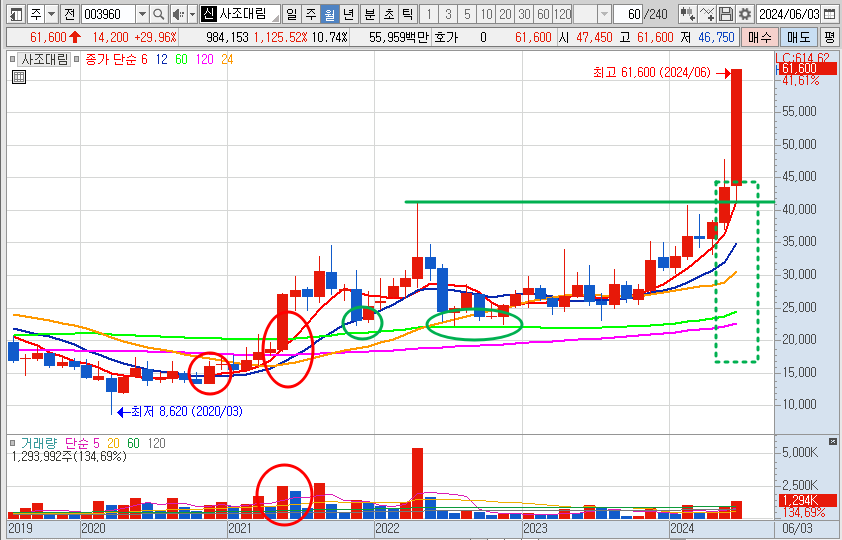The image size is (842, 540).
Task: Click the orange moving average period 24
Action: pos(227,60)
